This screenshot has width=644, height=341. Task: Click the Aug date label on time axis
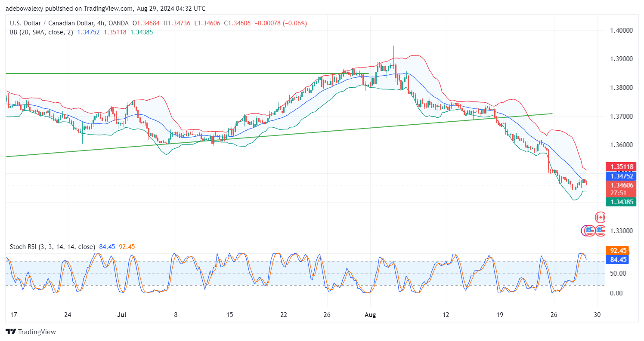click(x=371, y=315)
